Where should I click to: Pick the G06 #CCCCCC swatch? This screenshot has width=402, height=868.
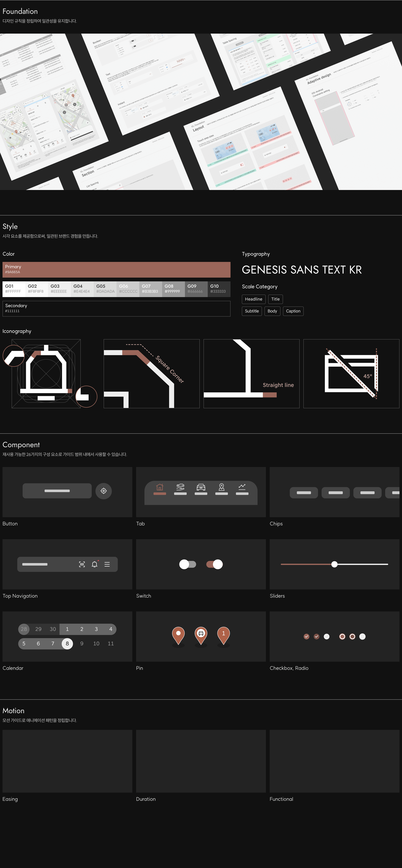tap(128, 289)
